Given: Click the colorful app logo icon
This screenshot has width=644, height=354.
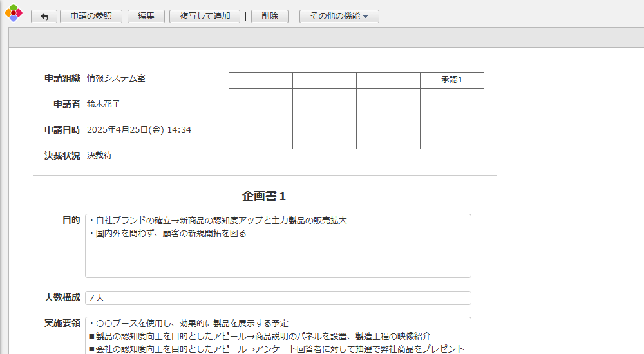Looking at the screenshot, I should [13, 13].
